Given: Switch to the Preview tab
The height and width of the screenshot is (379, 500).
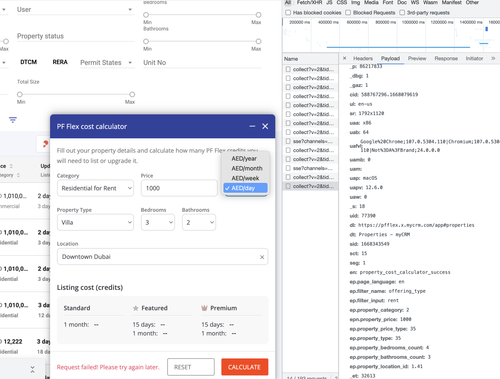Looking at the screenshot, I should (417, 58).
